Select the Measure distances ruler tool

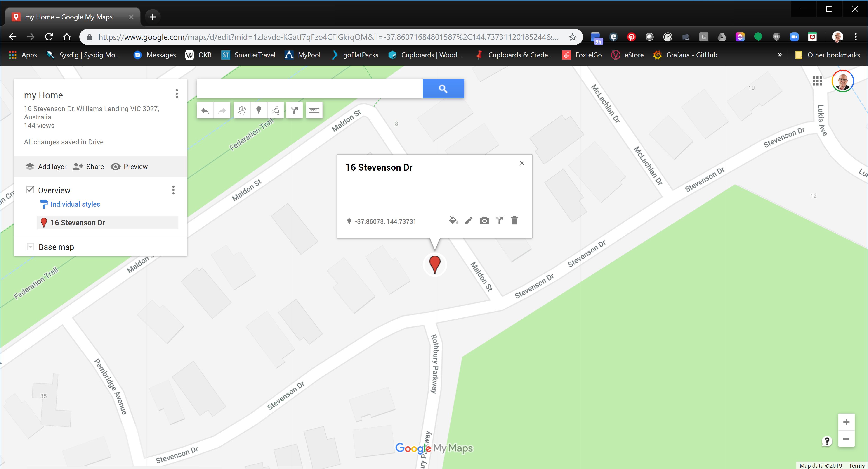point(314,110)
